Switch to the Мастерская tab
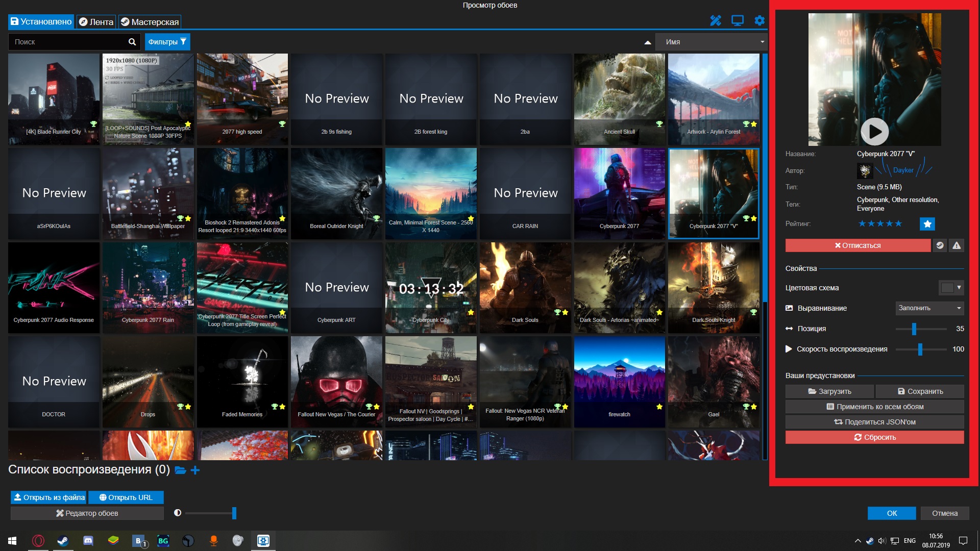This screenshot has width=980, height=551. coord(150,21)
